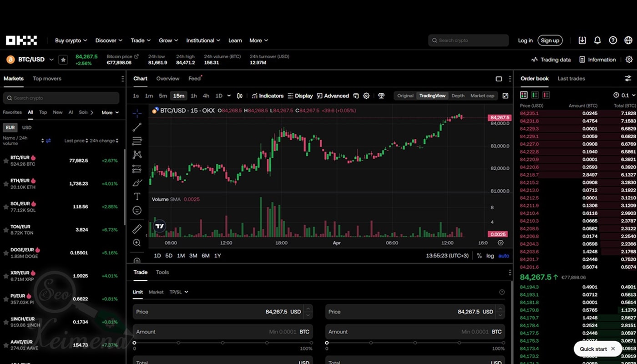The image size is (637, 364).
Task: Expand the Grow menu
Action: (168, 40)
